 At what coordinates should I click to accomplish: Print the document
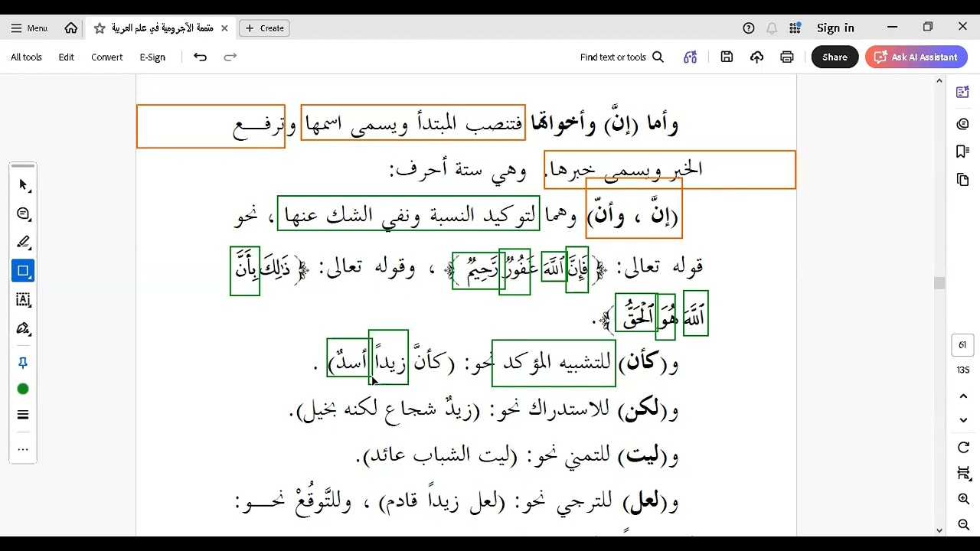coord(787,57)
